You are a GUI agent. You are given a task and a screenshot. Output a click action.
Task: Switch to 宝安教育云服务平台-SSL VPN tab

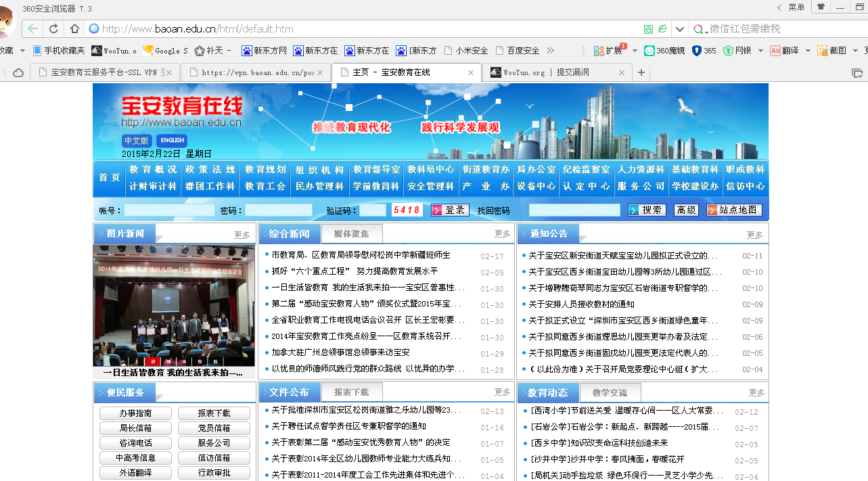point(106,72)
